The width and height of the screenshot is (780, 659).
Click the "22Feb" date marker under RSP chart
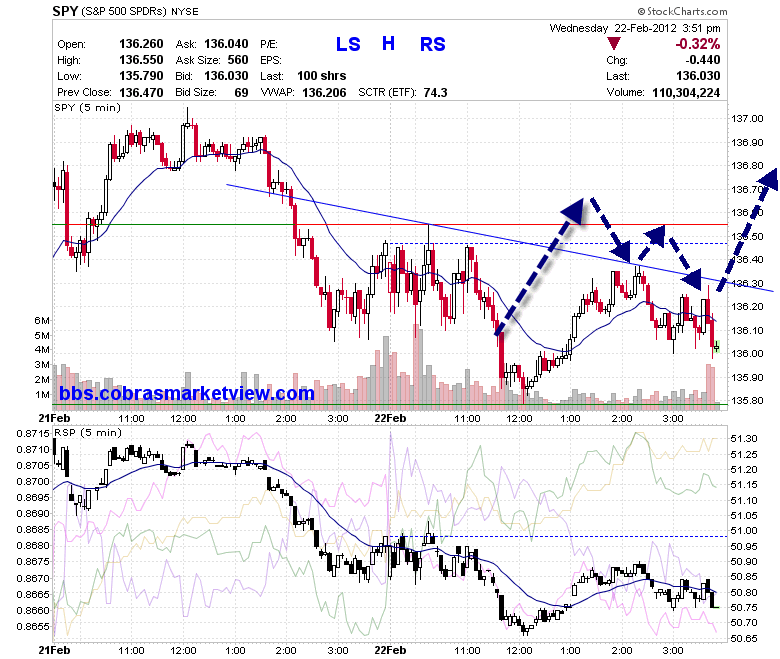(390, 650)
